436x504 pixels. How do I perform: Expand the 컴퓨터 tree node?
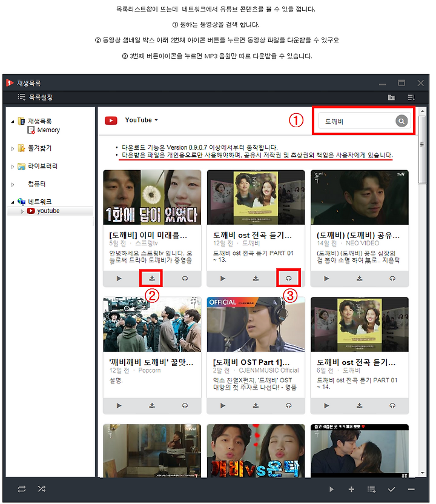(13, 185)
